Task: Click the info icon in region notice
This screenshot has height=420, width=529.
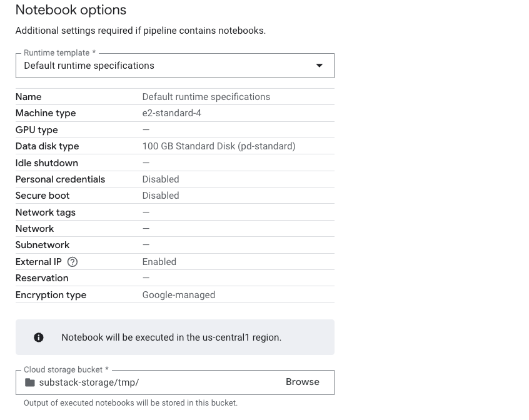Action: click(x=39, y=337)
